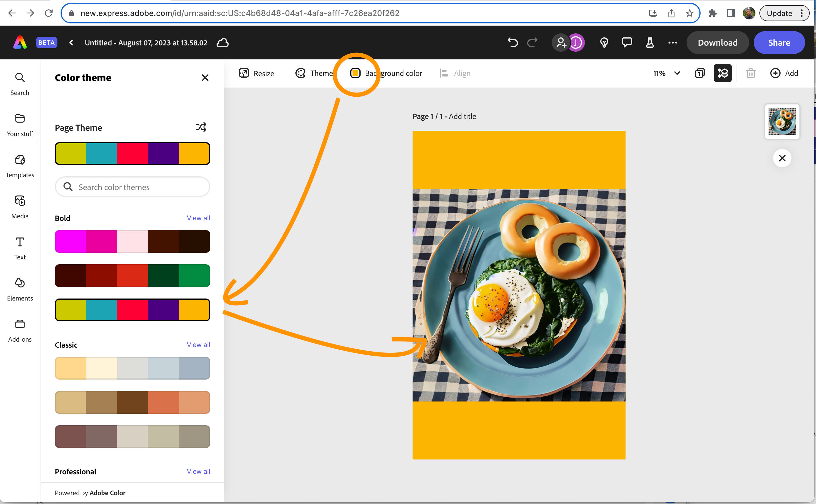Image resolution: width=816 pixels, height=504 pixels.
Task: Click View all next to Classic
Action: tap(198, 345)
